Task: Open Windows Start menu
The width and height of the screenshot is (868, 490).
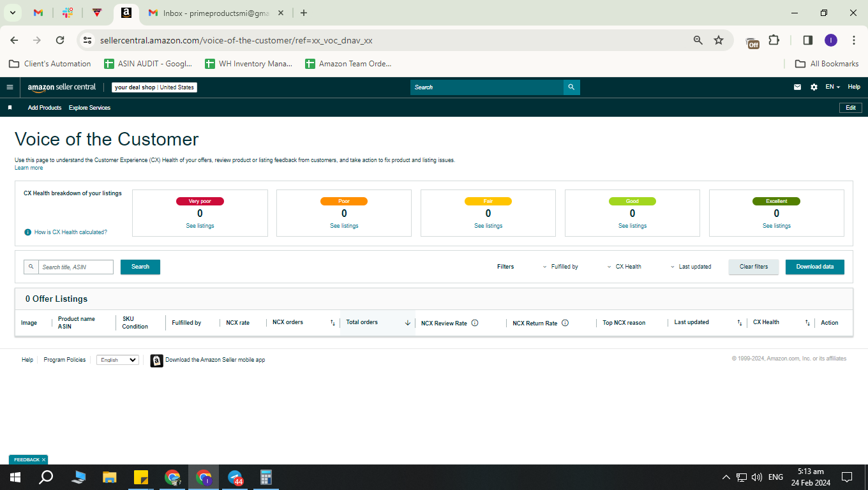Action: point(15,477)
